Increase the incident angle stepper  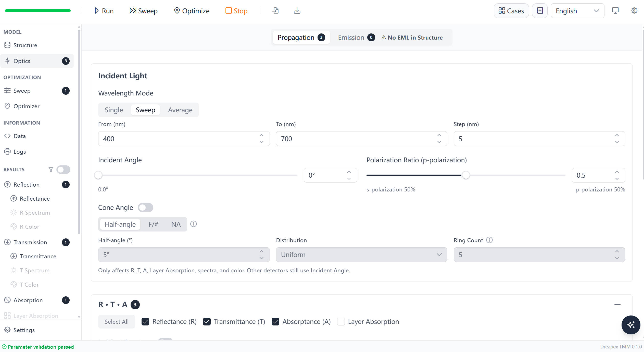coord(349,172)
